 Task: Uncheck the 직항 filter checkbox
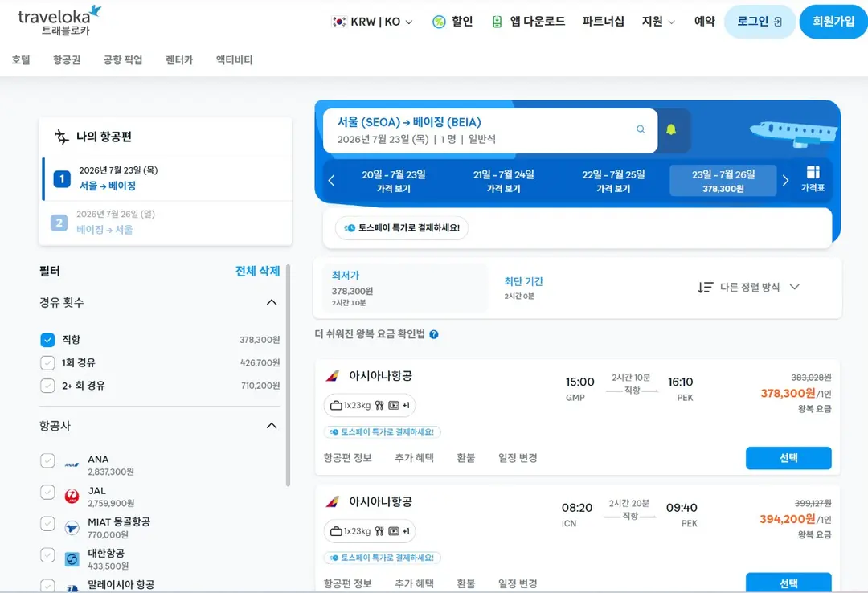[x=47, y=339]
